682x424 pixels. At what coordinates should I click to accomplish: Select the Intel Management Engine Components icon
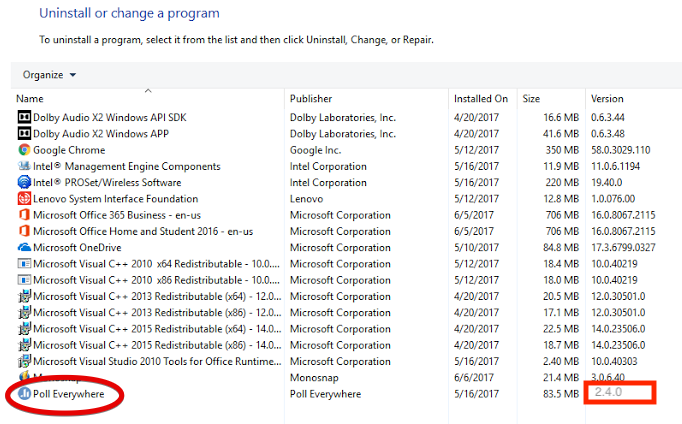24,166
